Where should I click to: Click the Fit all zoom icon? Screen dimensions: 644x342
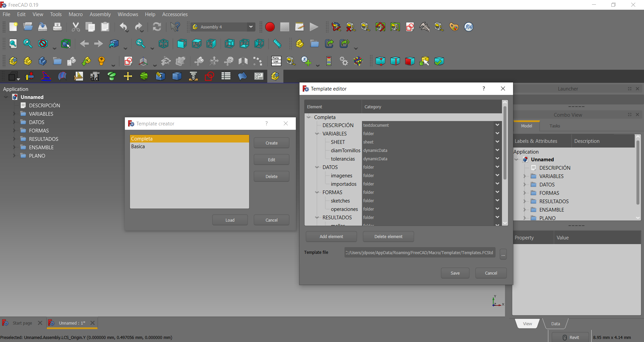click(x=13, y=44)
